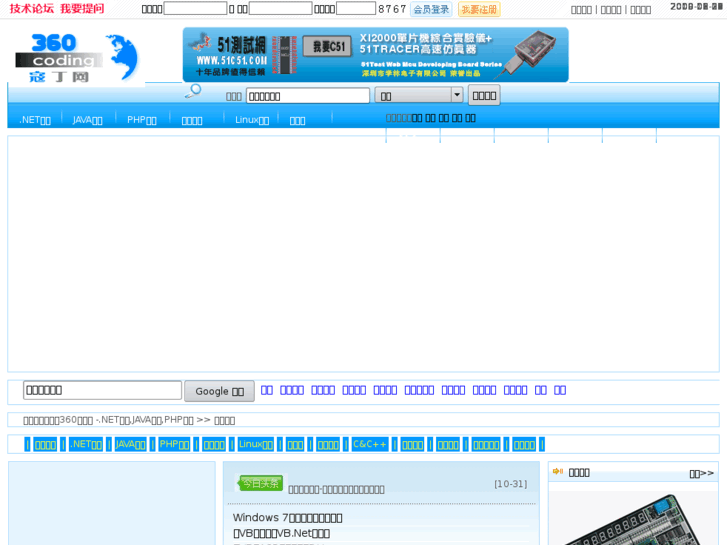Click the [10-31] date text
Screen dimensions: 727x545
point(510,484)
